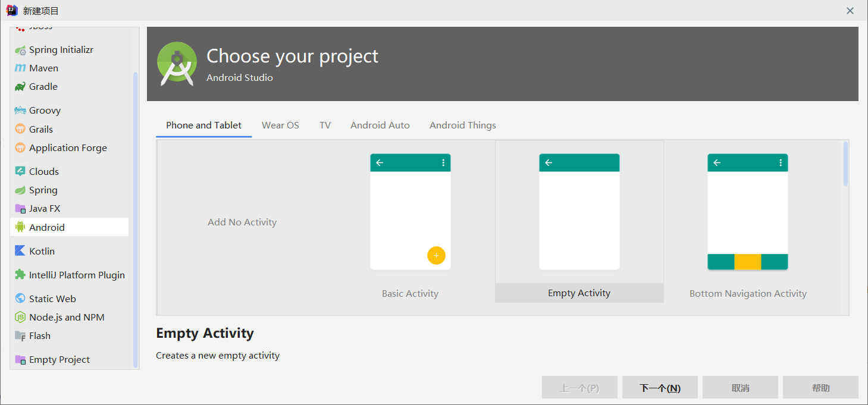Screen dimensions: 868x405
Task: Click the Kotlin logo icon
Action: pos(20,251)
